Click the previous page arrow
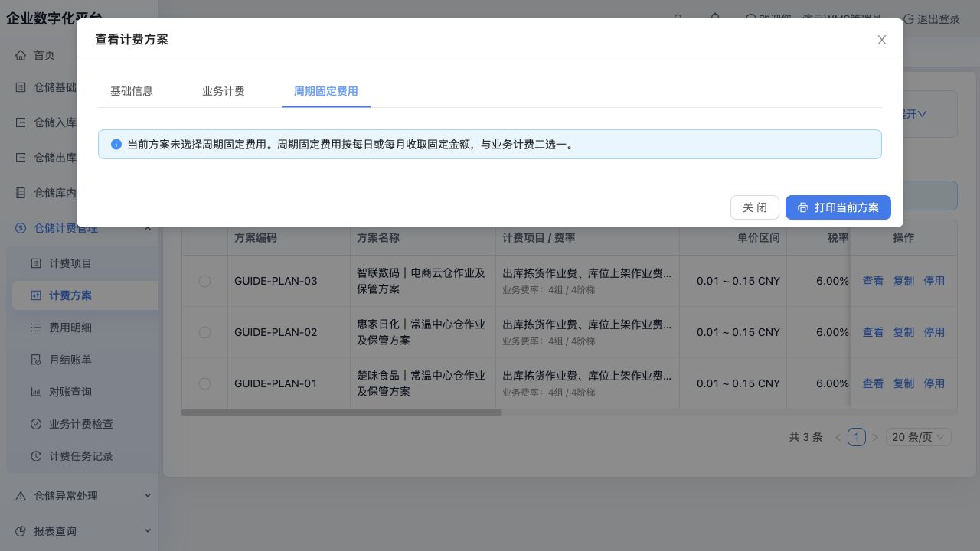This screenshot has height=551, width=980. coord(838,437)
